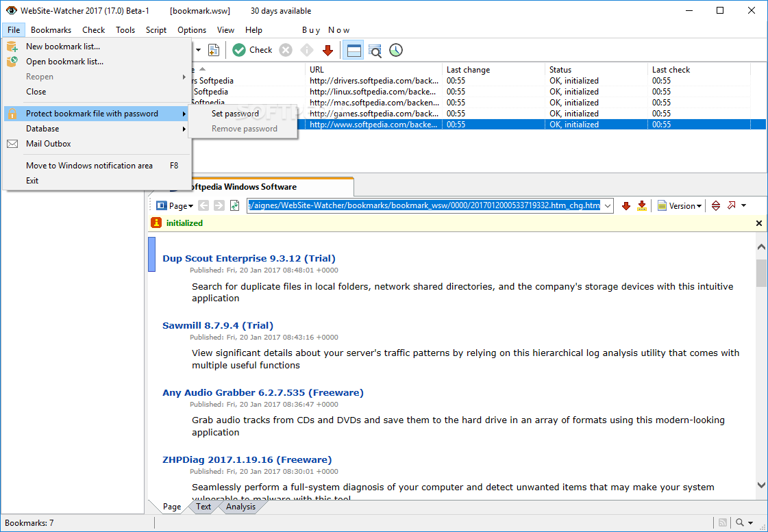Viewport: 768px width, 532px height.
Task: Choose New bookmark list... menu entry
Action: [97, 47]
